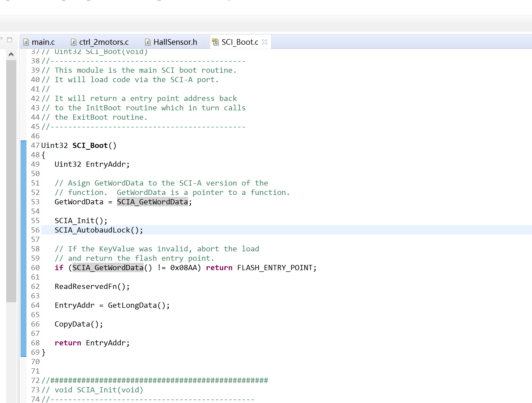This screenshot has width=532, height=403.
Task: Maximize the left panel using its square icon
Action: (x=10, y=40)
